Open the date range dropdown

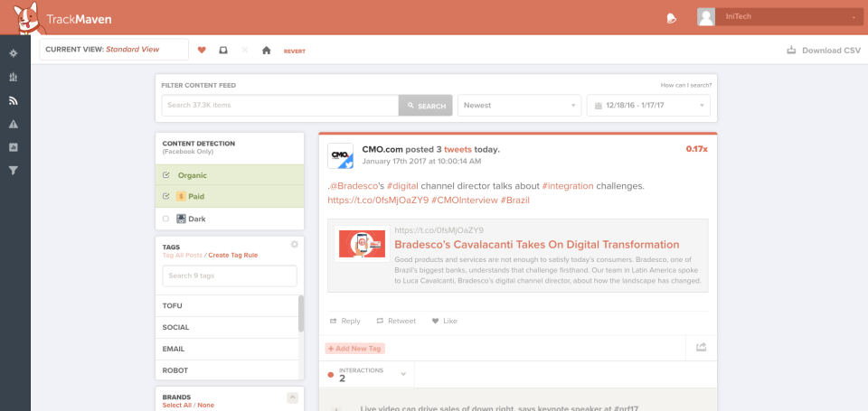647,106
